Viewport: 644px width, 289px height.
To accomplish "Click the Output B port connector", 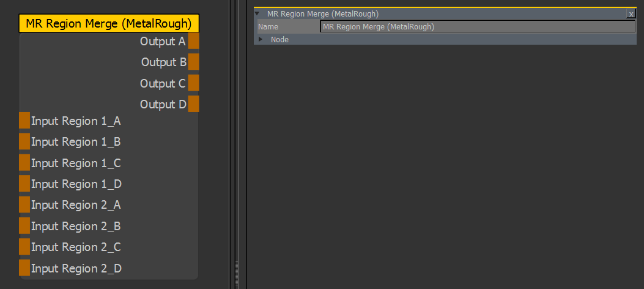I will [x=193, y=62].
